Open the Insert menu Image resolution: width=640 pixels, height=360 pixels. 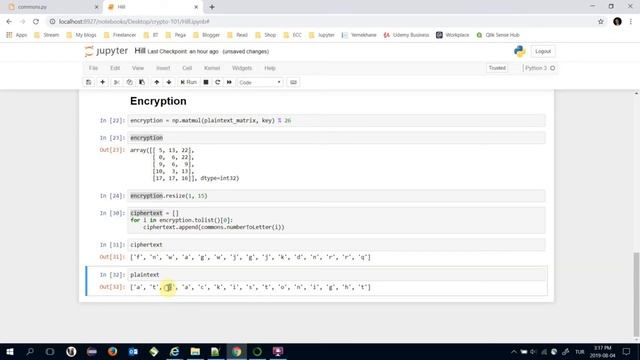[x=163, y=68]
